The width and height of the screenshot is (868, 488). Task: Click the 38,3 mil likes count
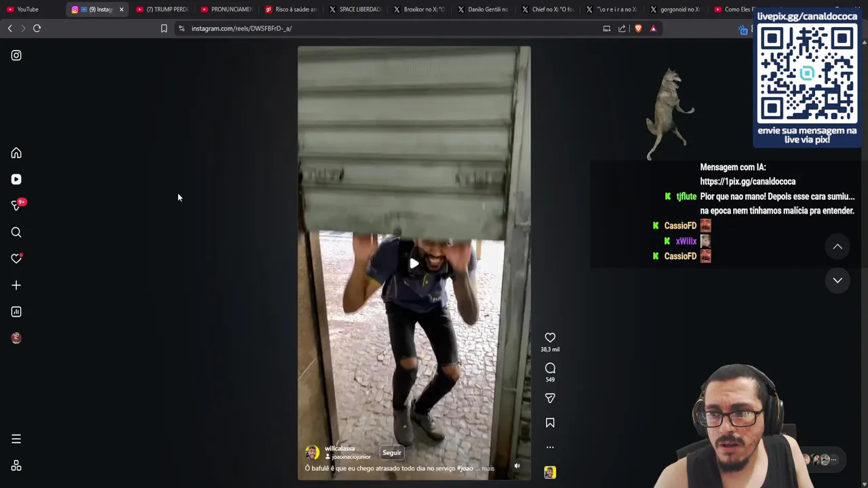(x=550, y=350)
